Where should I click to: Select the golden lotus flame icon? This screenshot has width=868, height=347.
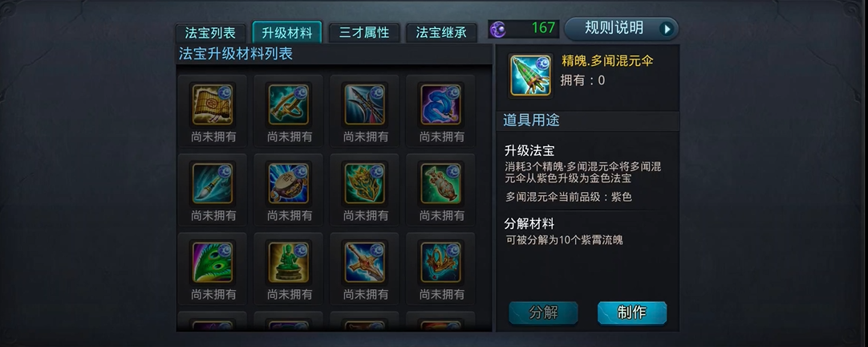(365, 183)
